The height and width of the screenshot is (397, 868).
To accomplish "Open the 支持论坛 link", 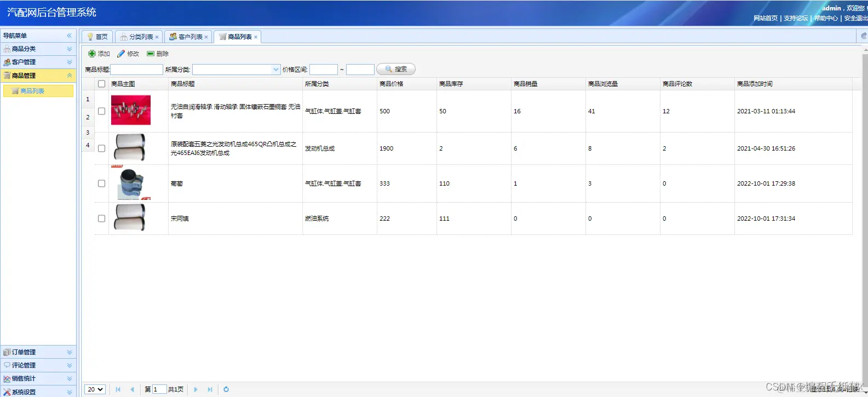I will click(796, 18).
